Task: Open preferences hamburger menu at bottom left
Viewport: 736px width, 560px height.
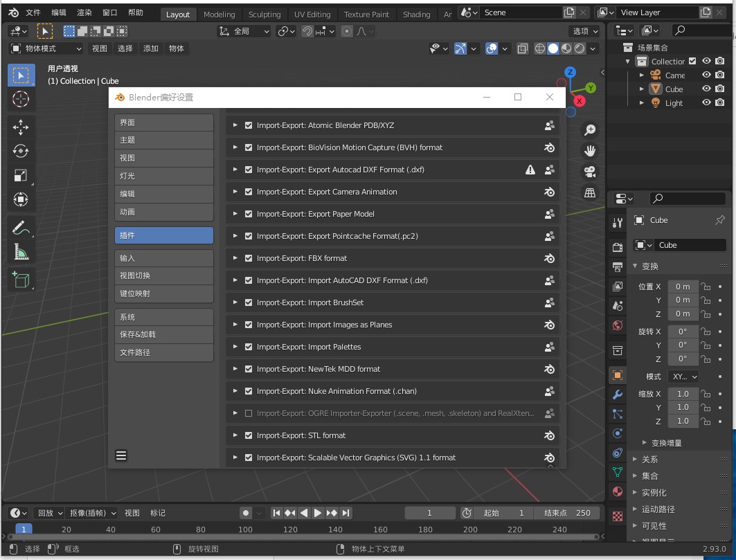Action: 121,455
